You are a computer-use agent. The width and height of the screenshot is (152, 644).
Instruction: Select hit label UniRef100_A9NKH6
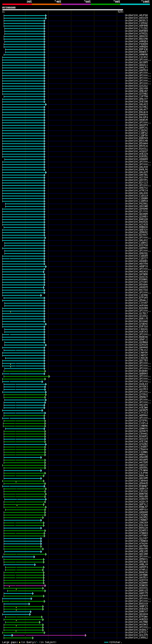136,54
